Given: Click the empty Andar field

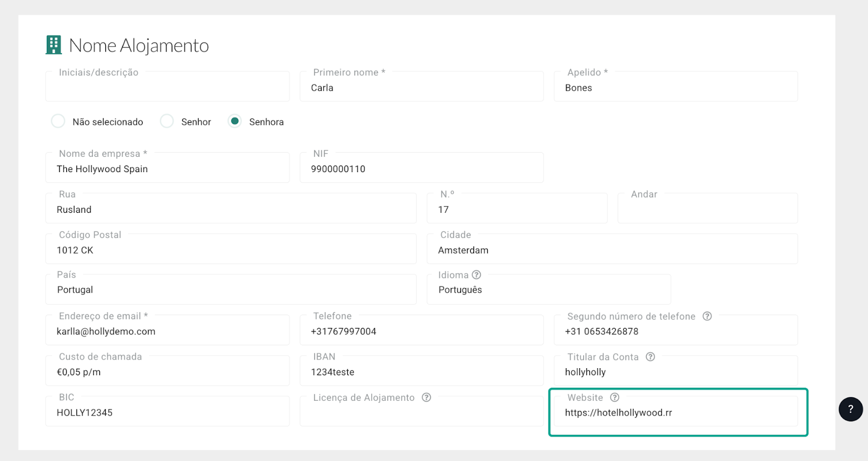Looking at the screenshot, I should 708,209.
